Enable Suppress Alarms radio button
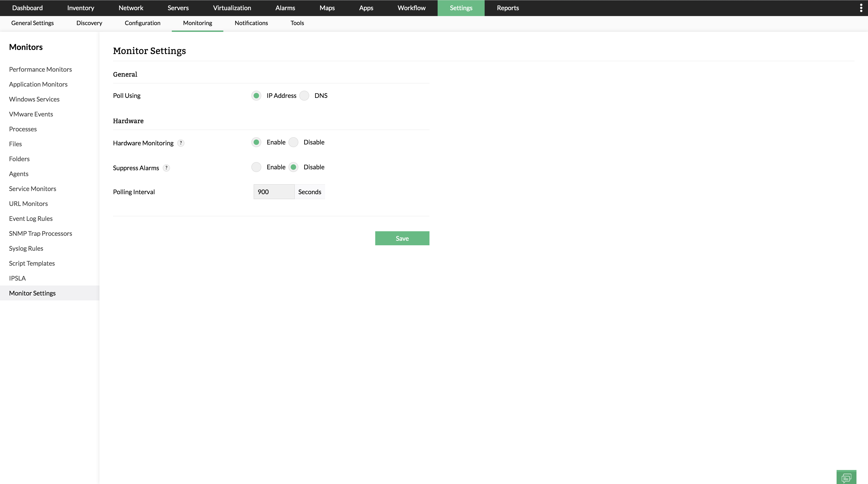Viewport: 868px width, 484px height. pos(256,167)
